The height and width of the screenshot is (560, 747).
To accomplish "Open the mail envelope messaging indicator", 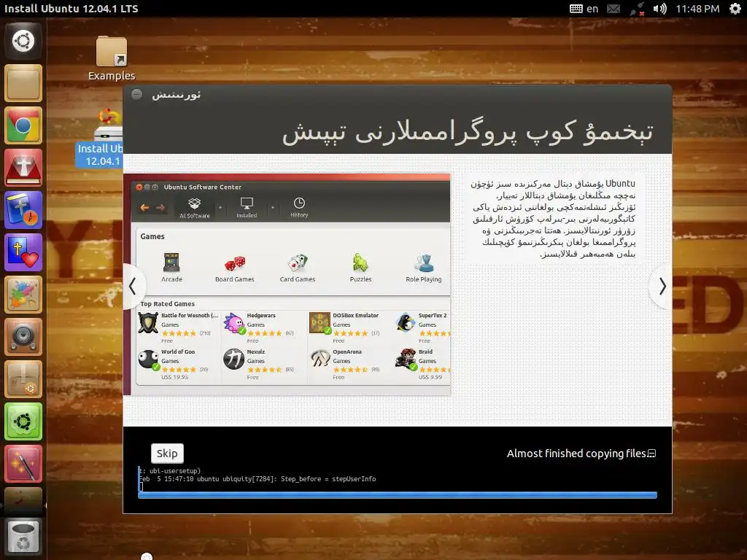I will pos(614,9).
